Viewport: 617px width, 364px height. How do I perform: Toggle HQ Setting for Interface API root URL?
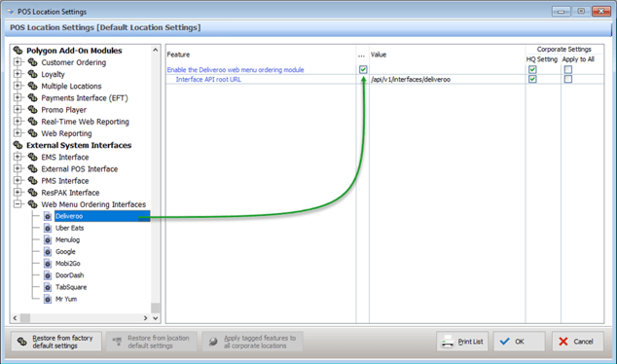(532, 79)
